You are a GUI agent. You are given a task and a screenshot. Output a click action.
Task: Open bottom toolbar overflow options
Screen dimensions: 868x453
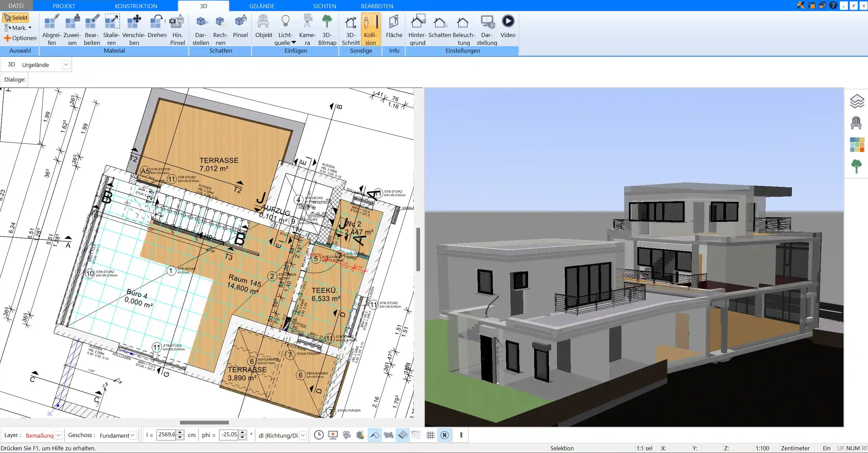coord(461,435)
